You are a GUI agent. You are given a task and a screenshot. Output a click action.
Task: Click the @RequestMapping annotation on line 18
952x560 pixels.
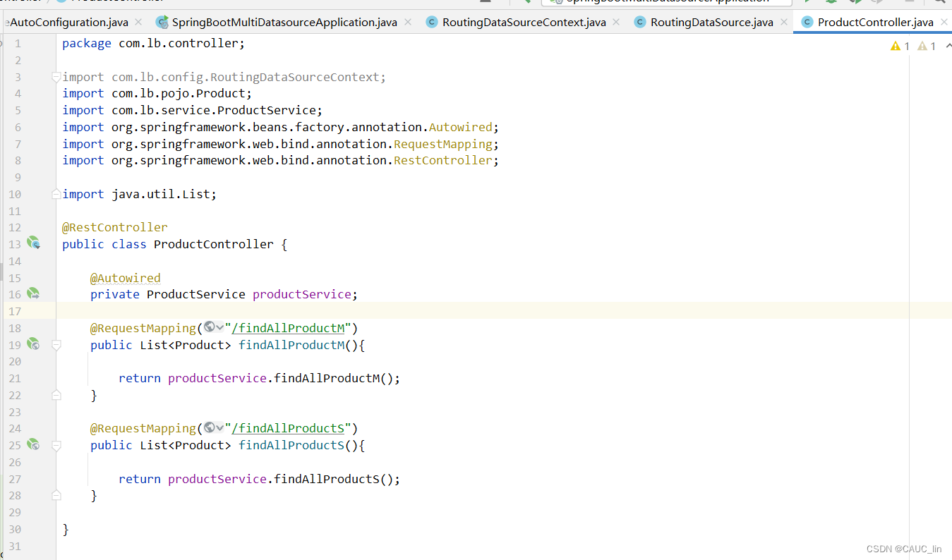point(143,328)
